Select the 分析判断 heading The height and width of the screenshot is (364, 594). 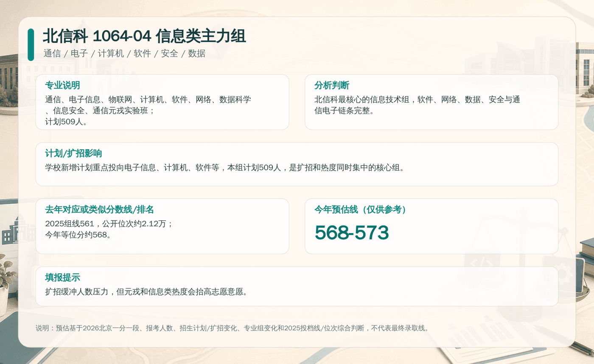tap(331, 85)
